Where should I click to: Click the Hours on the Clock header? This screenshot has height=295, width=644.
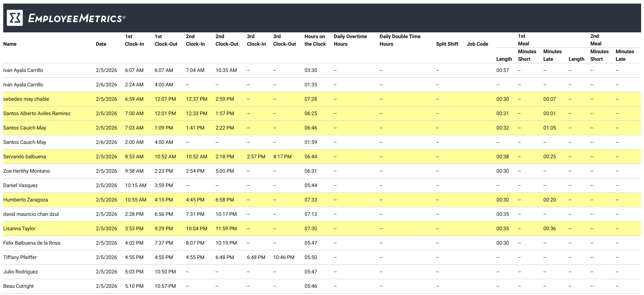click(315, 40)
